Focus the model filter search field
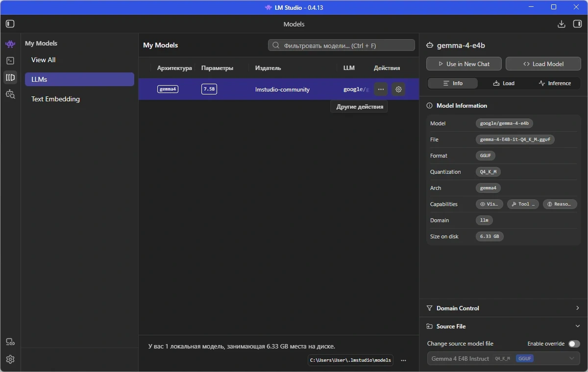588x372 pixels. pyautogui.click(x=342, y=46)
